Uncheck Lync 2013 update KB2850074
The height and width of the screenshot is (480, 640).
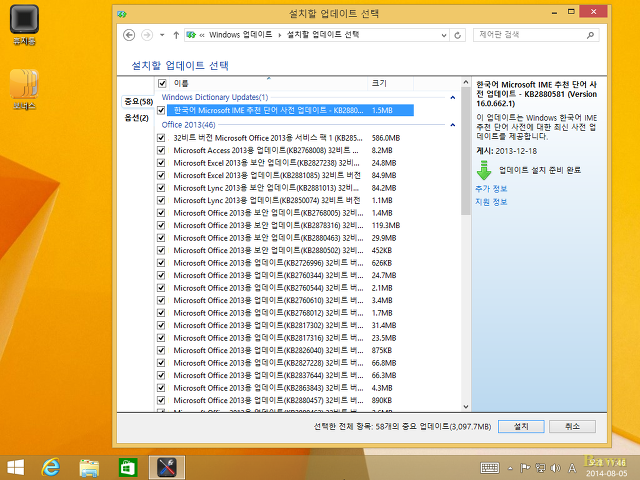(161, 200)
